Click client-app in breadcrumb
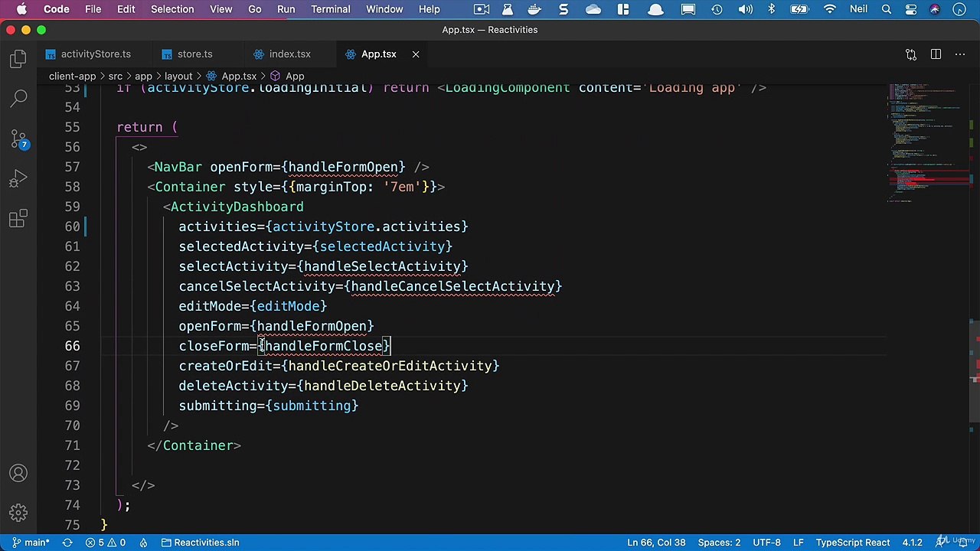Image resolution: width=980 pixels, height=551 pixels. 72,77
